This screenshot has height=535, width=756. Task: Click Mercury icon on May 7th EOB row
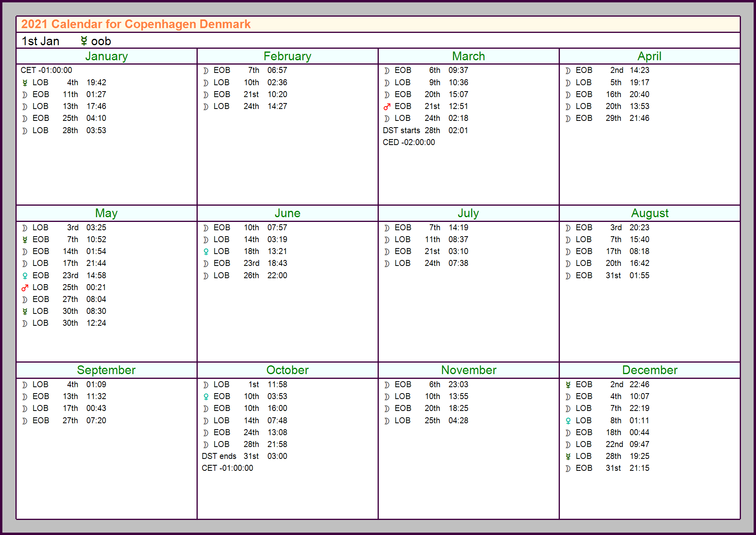click(x=25, y=240)
